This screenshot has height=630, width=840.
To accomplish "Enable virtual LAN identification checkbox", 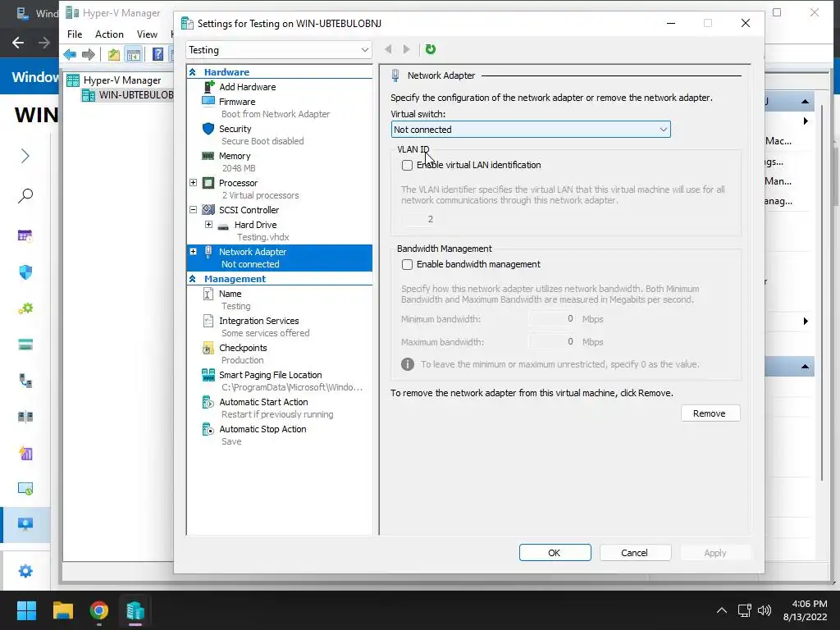I will (x=407, y=166).
